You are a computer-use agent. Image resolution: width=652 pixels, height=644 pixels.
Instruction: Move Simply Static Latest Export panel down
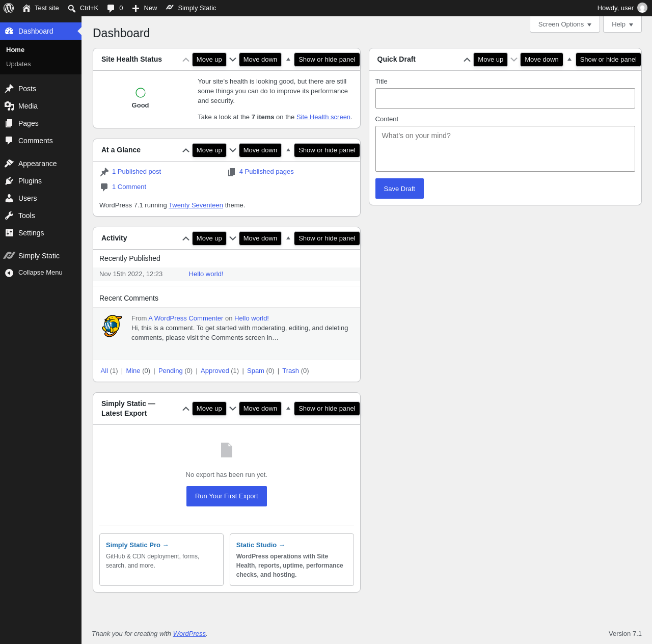(x=233, y=409)
